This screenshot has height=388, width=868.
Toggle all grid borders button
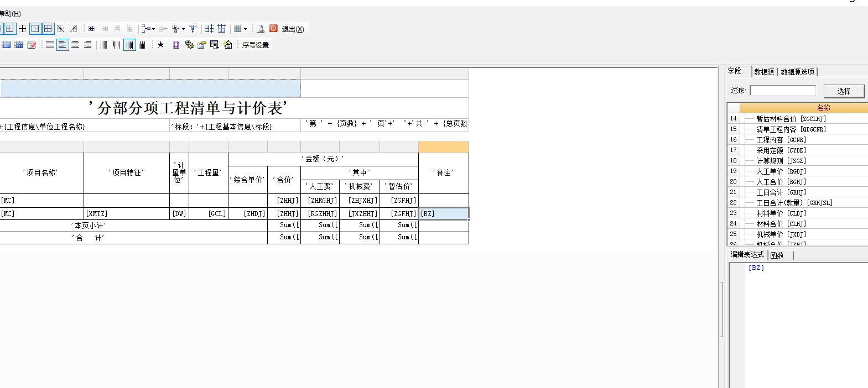point(48,29)
